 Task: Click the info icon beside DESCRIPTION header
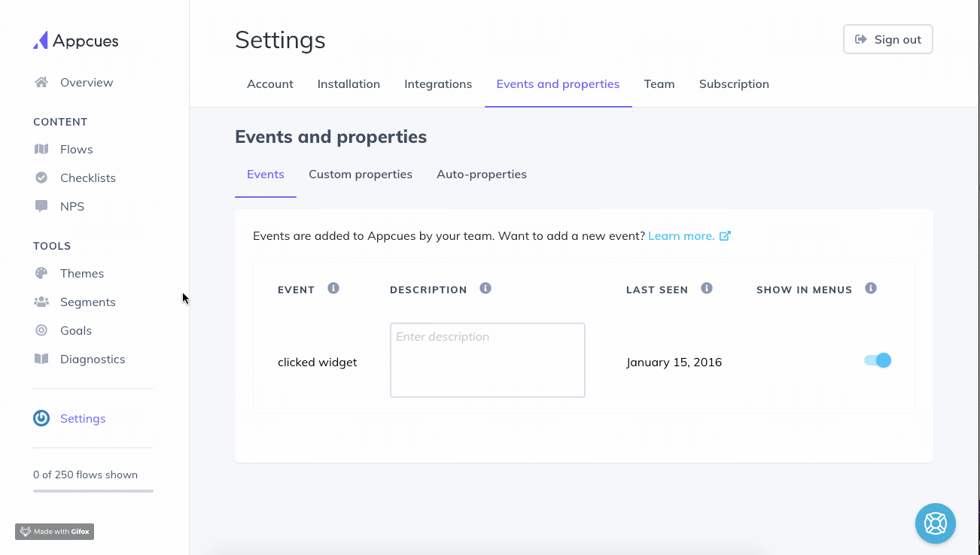[485, 288]
